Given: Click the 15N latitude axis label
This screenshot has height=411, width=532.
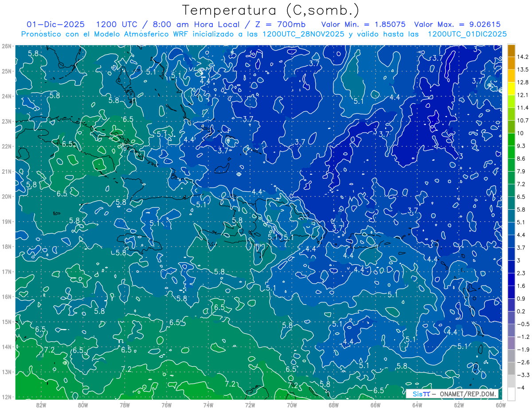Looking at the screenshot, I should (x=7, y=321).
